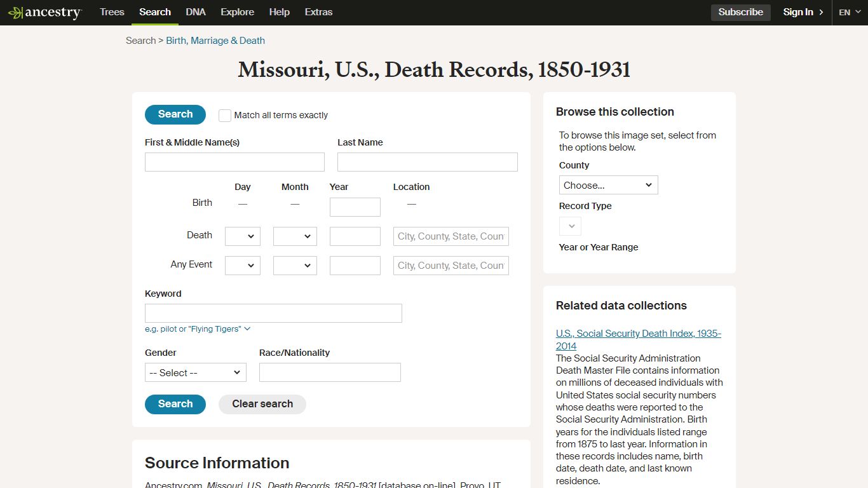Click the Clear search button

point(262,404)
